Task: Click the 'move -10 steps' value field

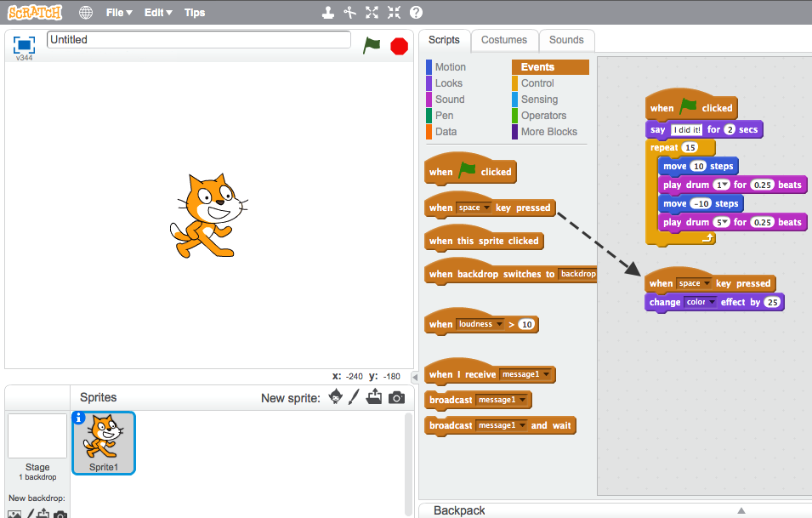Action: tap(701, 203)
